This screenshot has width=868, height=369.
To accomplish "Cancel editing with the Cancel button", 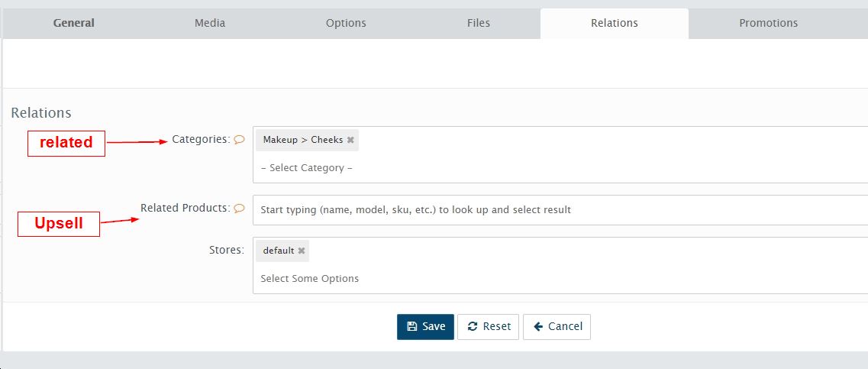I will coord(557,327).
